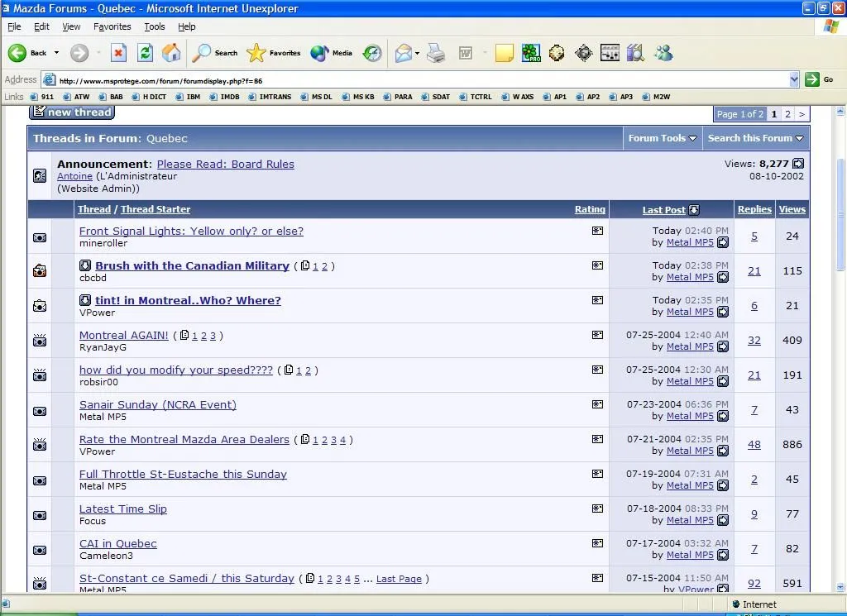Click the Mail toolbar icon

coord(404,53)
